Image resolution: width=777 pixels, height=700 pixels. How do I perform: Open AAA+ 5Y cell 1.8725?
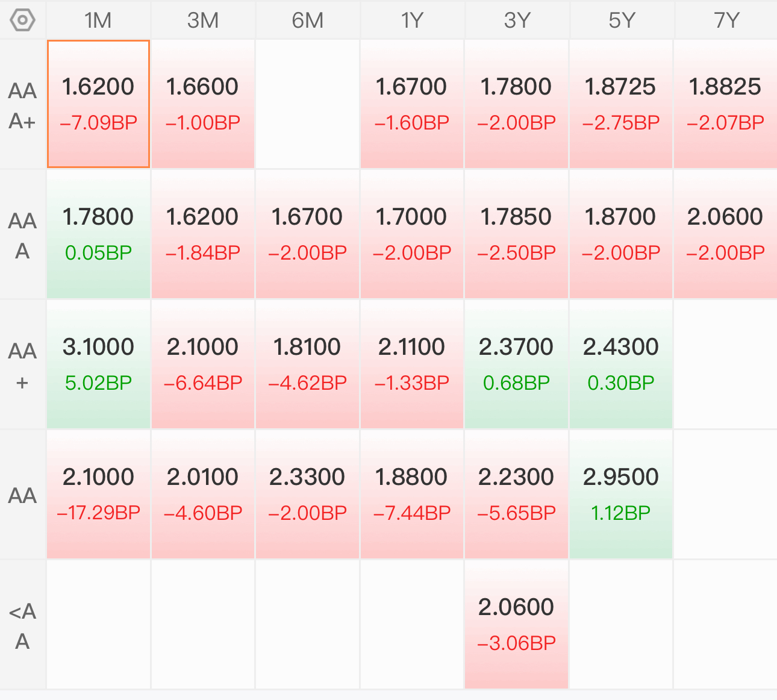[x=621, y=104]
